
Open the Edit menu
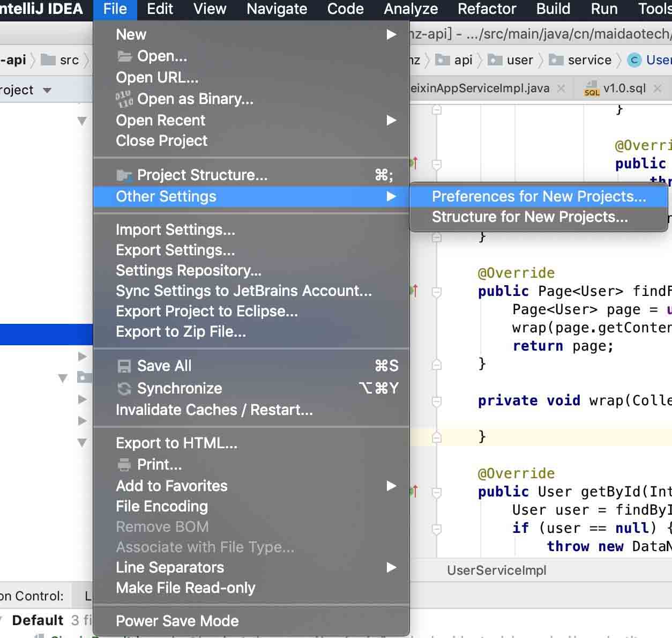[x=160, y=9]
